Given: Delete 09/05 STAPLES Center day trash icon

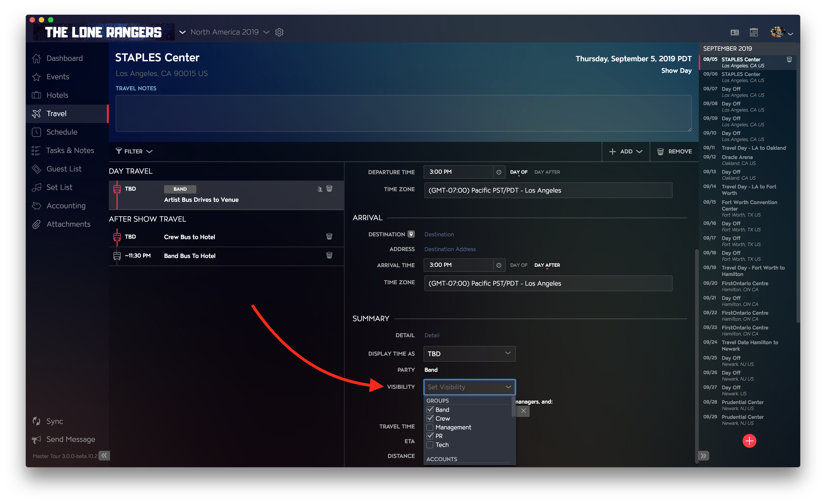Looking at the screenshot, I should pyautogui.click(x=789, y=59).
